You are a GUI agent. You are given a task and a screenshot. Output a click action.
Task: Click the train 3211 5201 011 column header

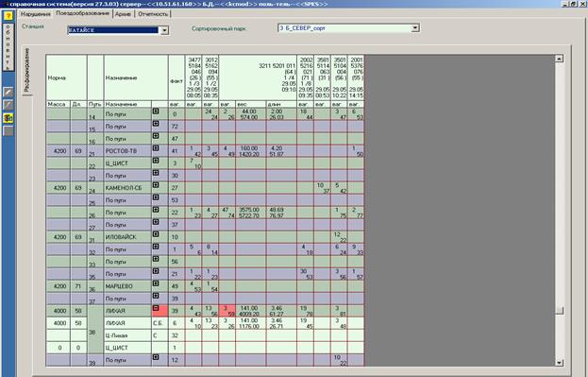point(258,77)
